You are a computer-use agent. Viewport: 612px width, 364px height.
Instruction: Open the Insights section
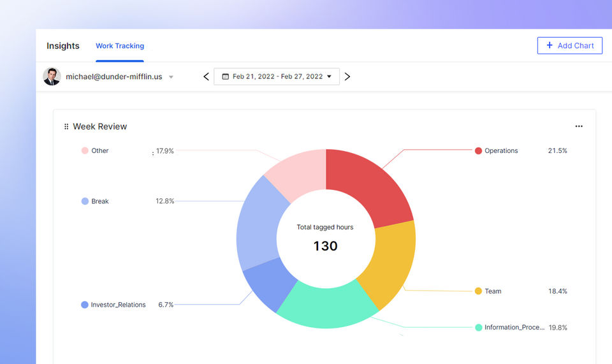[63, 46]
